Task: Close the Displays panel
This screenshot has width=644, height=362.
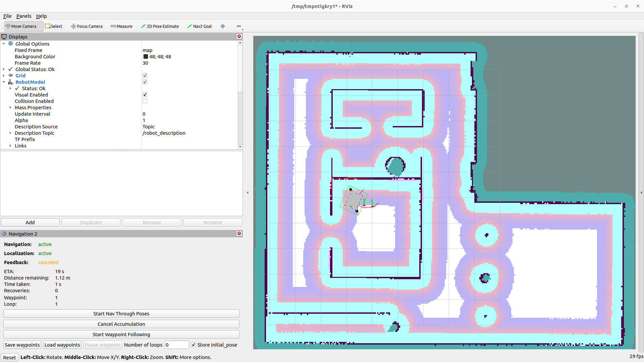Action: [x=239, y=37]
